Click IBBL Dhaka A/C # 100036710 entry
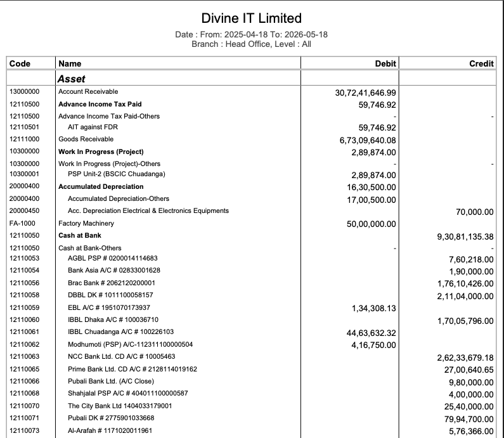Screen dimensions: 504x438 click(113, 319)
